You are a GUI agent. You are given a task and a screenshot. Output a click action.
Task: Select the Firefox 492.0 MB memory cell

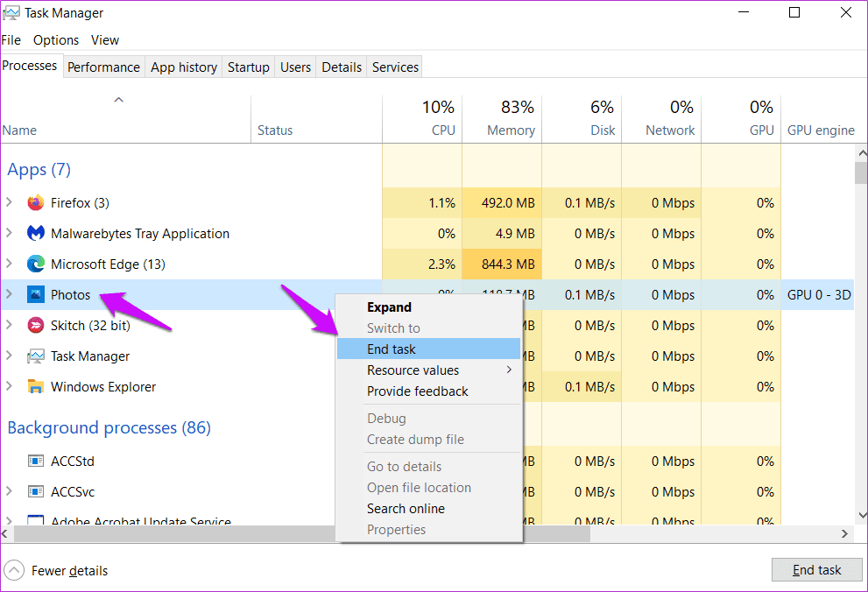point(502,203)
